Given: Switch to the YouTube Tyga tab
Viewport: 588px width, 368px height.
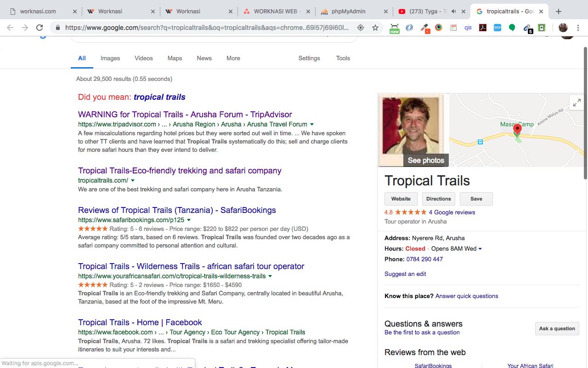Looking at the screenshot, I should (x=432, y=11).
